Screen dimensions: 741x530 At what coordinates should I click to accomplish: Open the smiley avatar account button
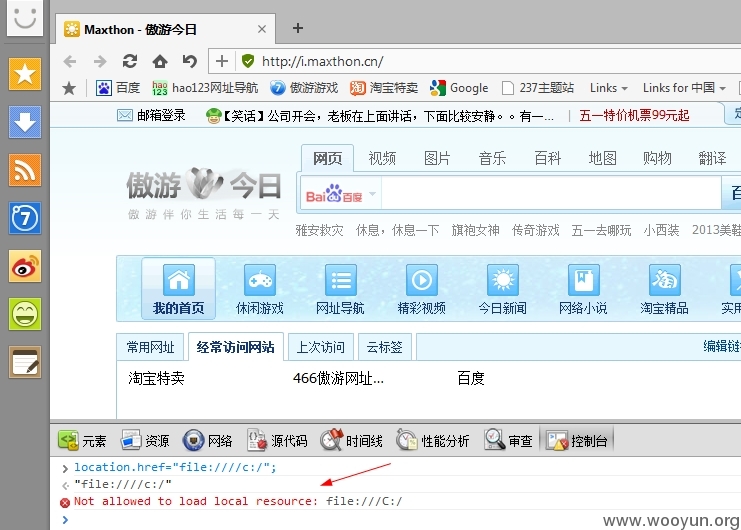click(x=25, y=17)
